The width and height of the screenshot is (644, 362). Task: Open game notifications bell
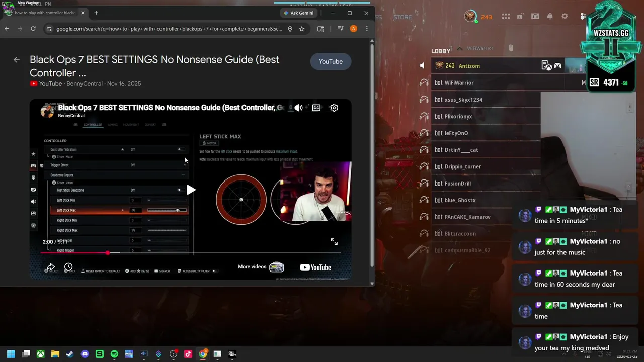pos(550,17)
